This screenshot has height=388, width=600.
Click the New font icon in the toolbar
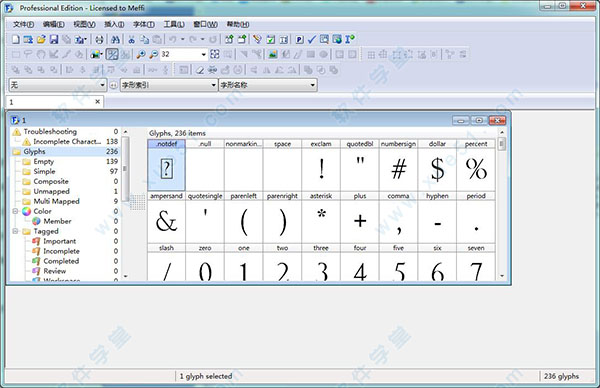tap(16, 39)
